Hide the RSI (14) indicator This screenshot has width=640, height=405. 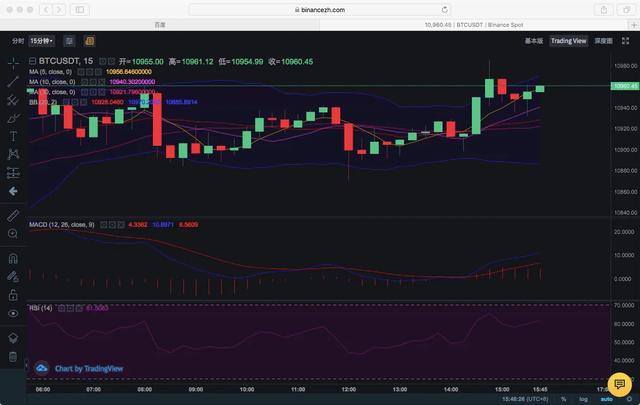[x=62, y=308]
